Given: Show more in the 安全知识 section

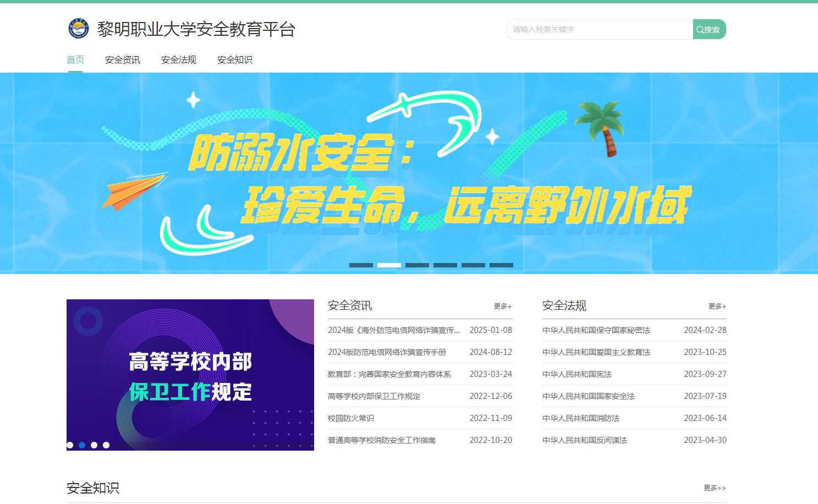Looking at the screenshot, I should coord(714,488).
